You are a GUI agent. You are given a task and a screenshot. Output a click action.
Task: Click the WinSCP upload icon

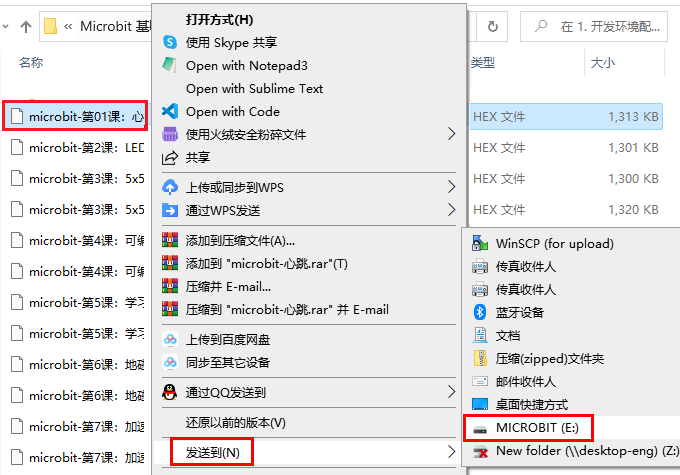pyautogui.click(x=480, y=243)
